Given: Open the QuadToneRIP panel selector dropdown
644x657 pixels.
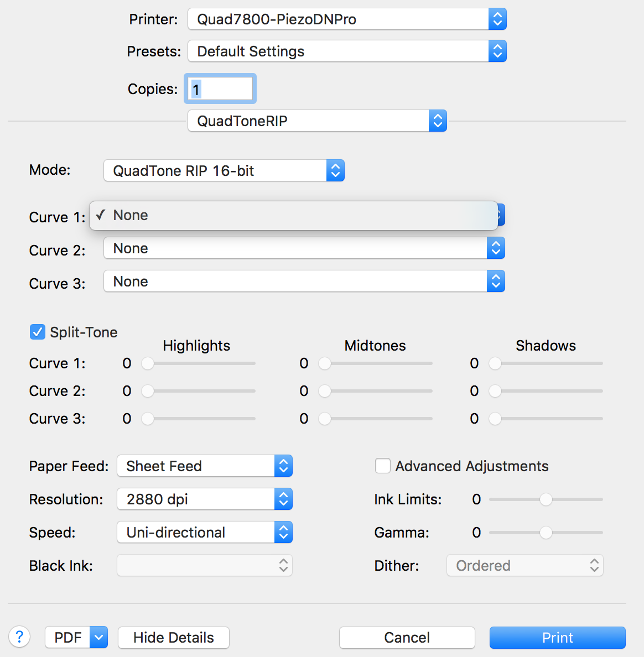Looking at the screenshot, I should (317, 121).
